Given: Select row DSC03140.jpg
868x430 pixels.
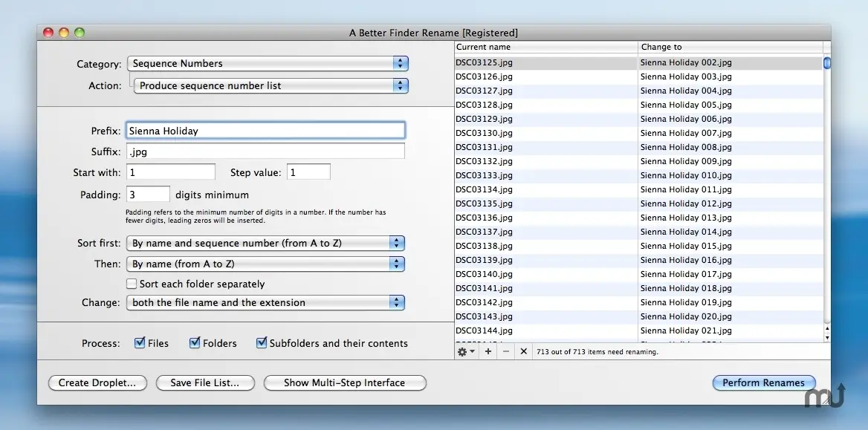Looking at the screenshot, I should tap(639, 275).
